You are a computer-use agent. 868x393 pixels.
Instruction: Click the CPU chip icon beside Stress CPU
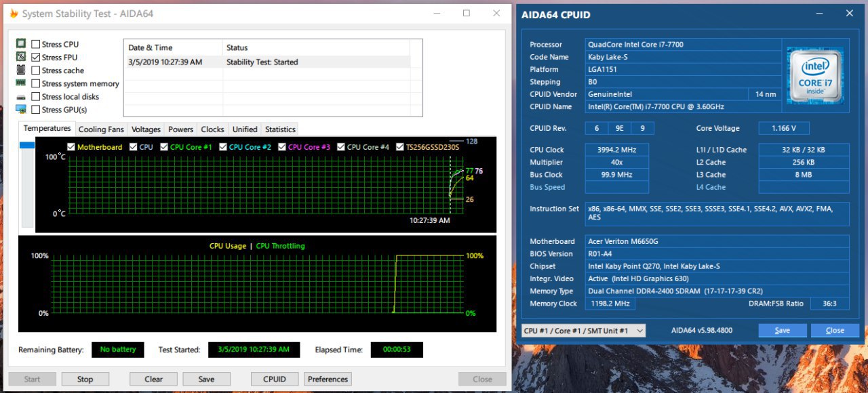[x=20, y=44]
